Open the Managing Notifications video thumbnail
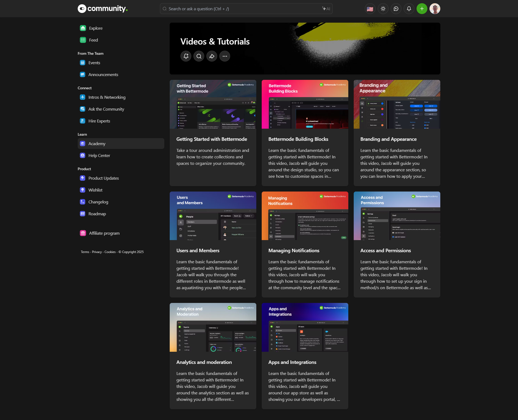Viewport: 518px width, 420px height. [305, 216]
